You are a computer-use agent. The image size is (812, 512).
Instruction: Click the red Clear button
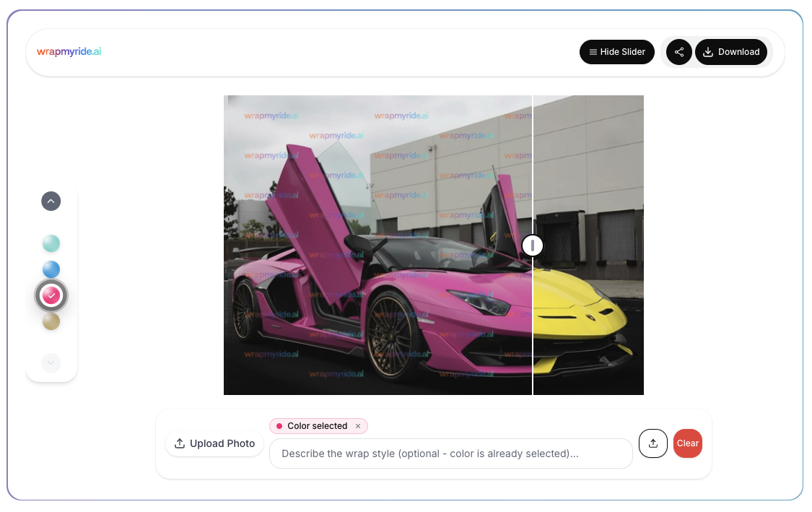pyautogui.click(x=687, y=443)
